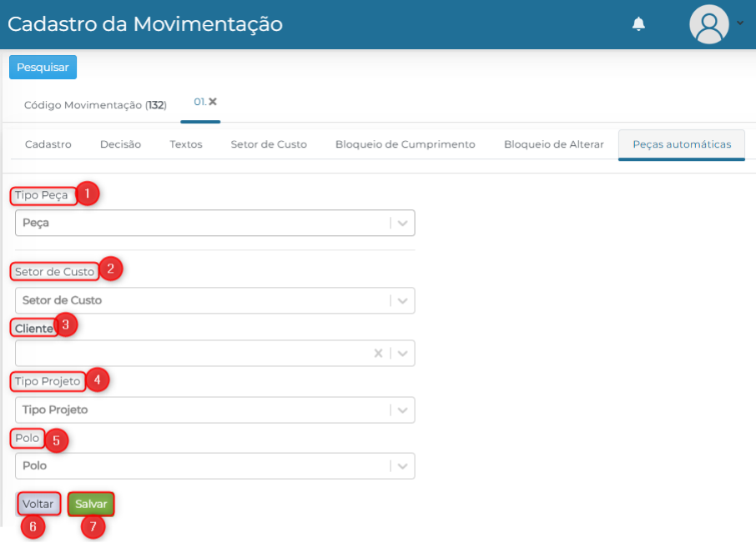
Task: Expand the Tipo Projeto dropdown arrow
Action: pyautogui.click(x=402, y=410)
